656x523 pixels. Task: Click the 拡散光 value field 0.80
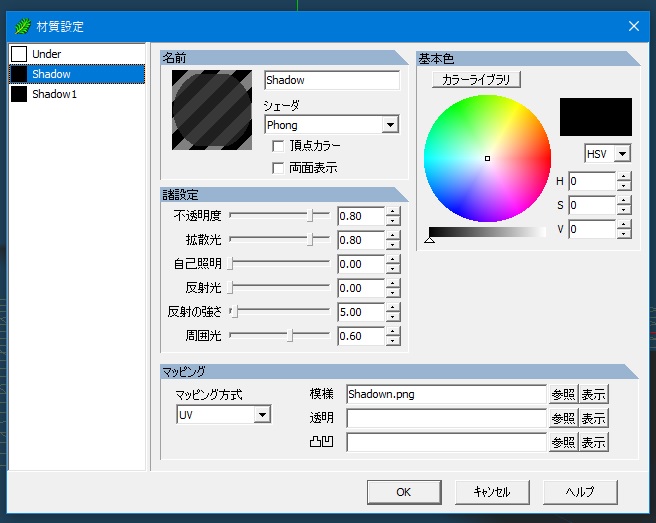(361, 240)
